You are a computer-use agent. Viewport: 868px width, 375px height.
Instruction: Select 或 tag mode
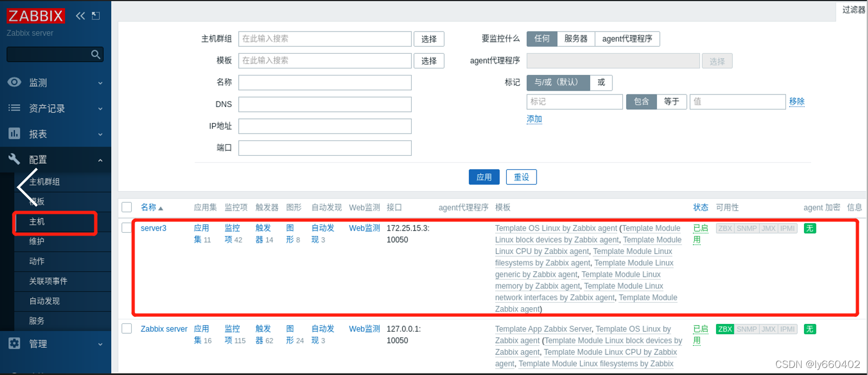coord(601,82)
